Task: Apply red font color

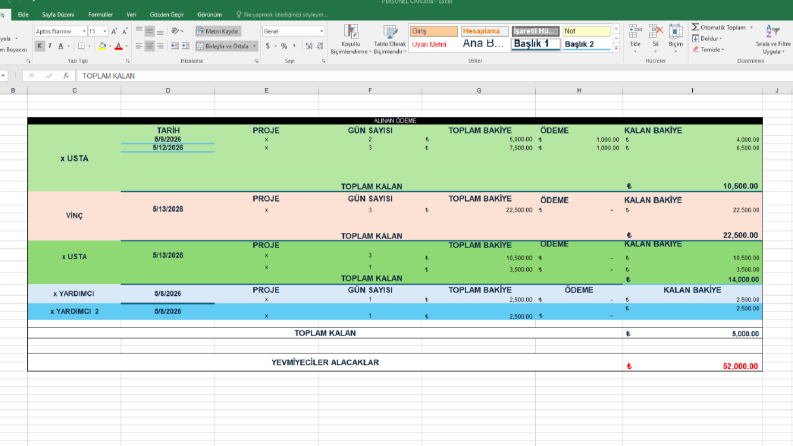Action: click(x=118, y=46)
